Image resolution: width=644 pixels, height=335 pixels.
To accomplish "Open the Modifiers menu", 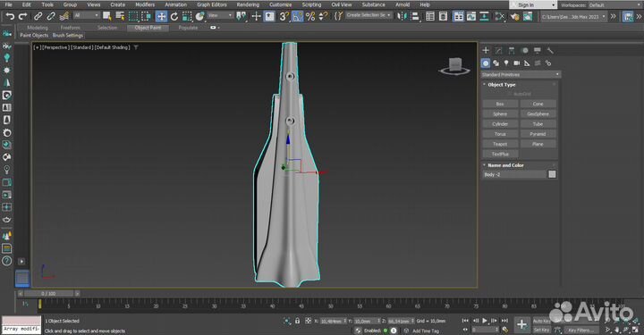I will click(145, 4).
